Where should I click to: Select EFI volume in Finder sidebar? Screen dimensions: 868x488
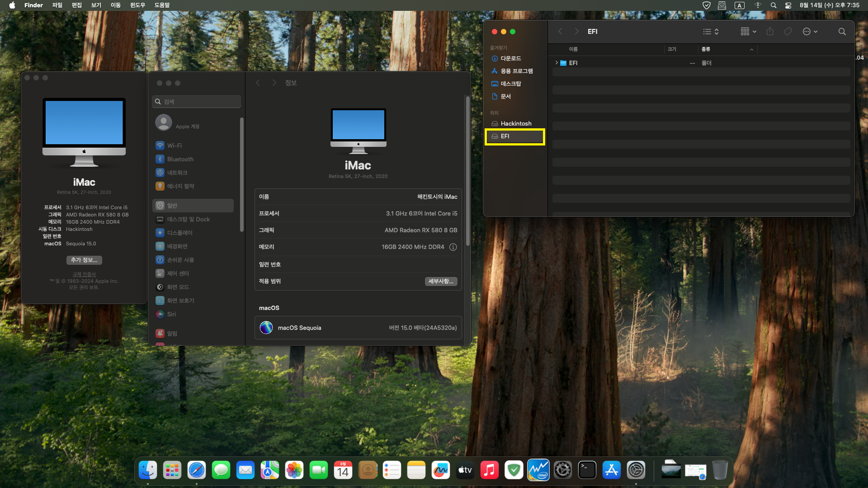pos(515,136)
